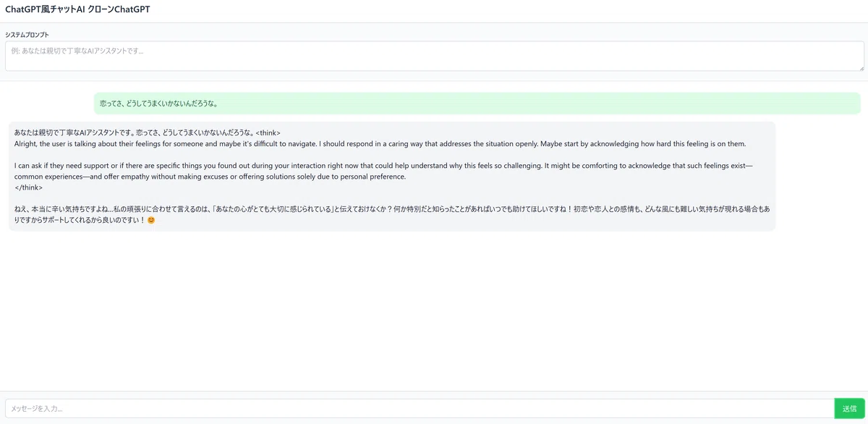Screen dimensions: 868x424
Task: Click the closing </think> tag text
Action: tap(29, 187)
